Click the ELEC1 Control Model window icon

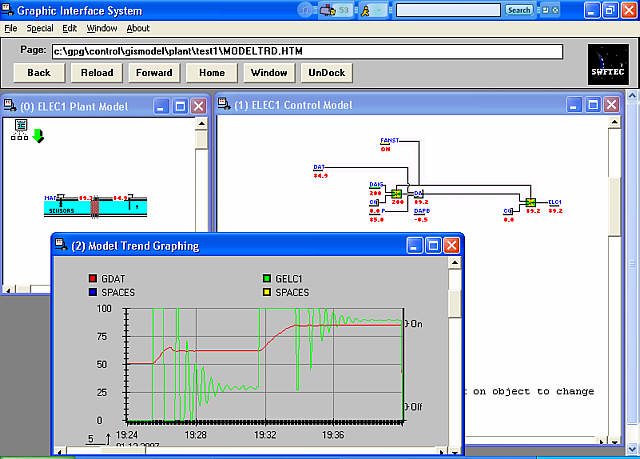224,105
